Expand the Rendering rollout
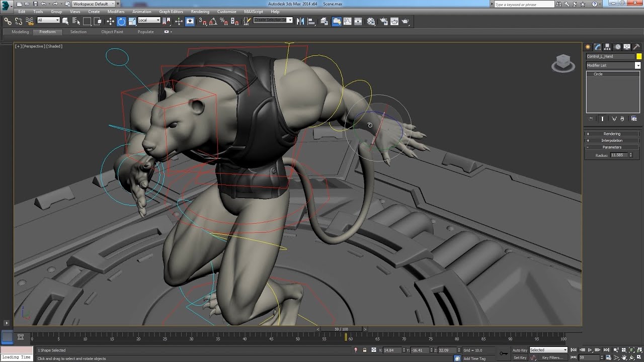The image size is (644, 362). point(612,134)
